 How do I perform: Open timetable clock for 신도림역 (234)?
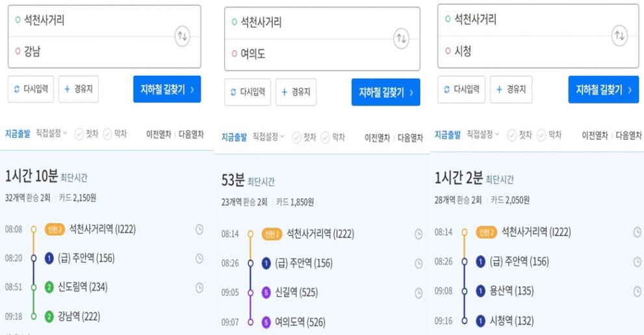click(x=200, y=288)
